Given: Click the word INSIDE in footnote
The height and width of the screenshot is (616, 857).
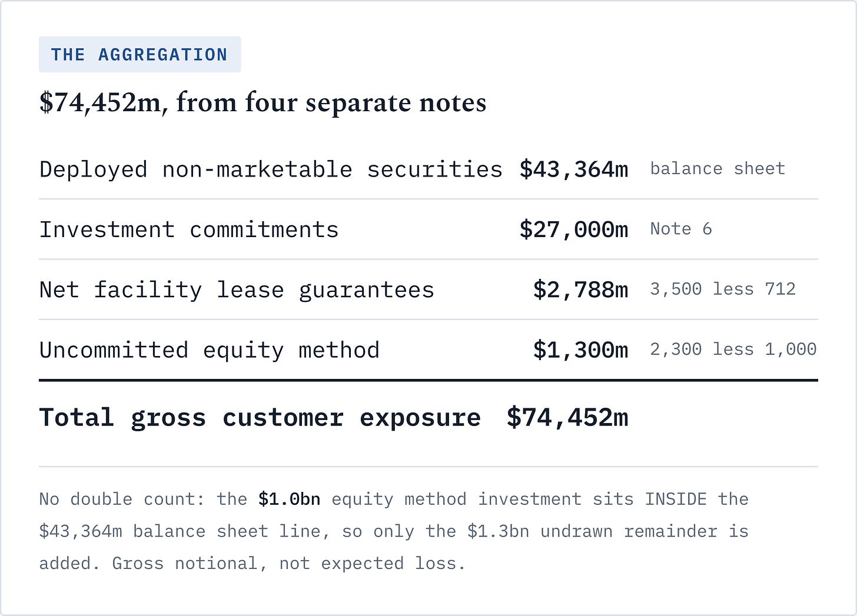Looking at the screenshot, I should click(676, 499).
